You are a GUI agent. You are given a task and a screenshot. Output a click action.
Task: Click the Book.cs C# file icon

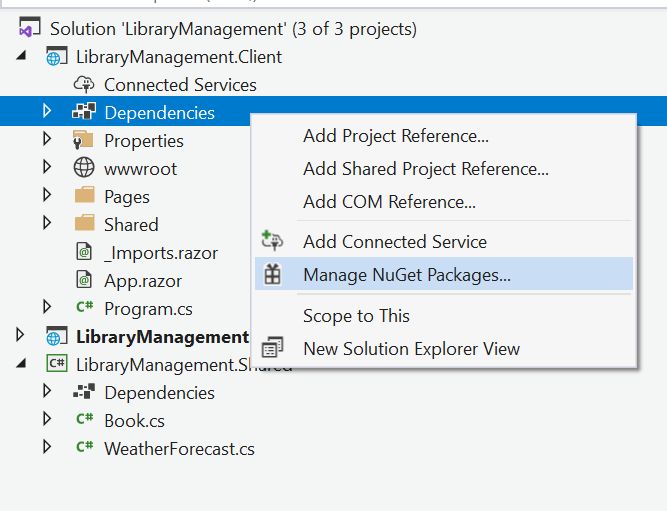tap(84, 420)
